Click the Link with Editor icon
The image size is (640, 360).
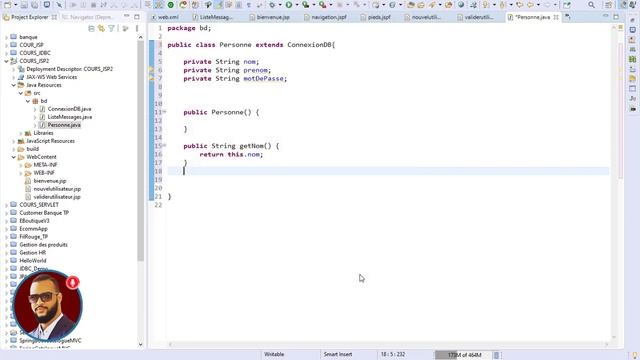(x=101, y=28)
